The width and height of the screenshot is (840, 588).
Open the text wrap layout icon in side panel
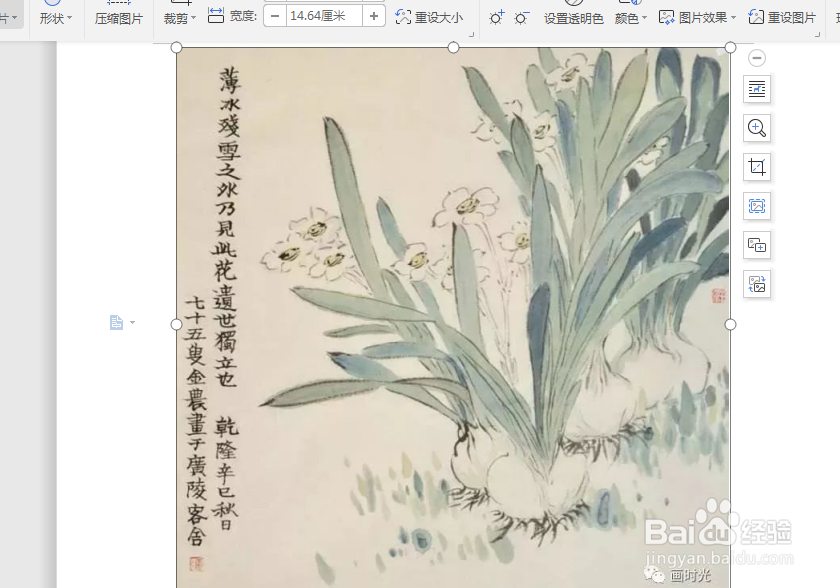pos(756,89)
